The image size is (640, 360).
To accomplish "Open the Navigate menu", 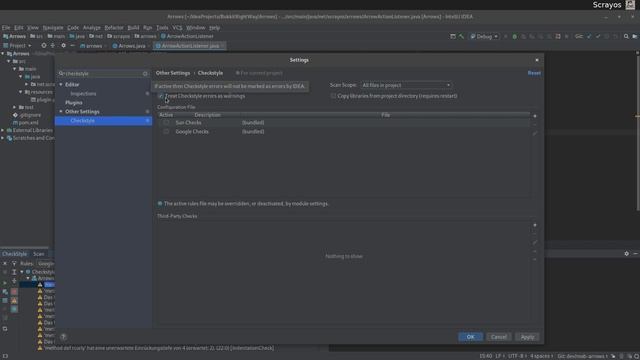I will click(x=53, y=28).
